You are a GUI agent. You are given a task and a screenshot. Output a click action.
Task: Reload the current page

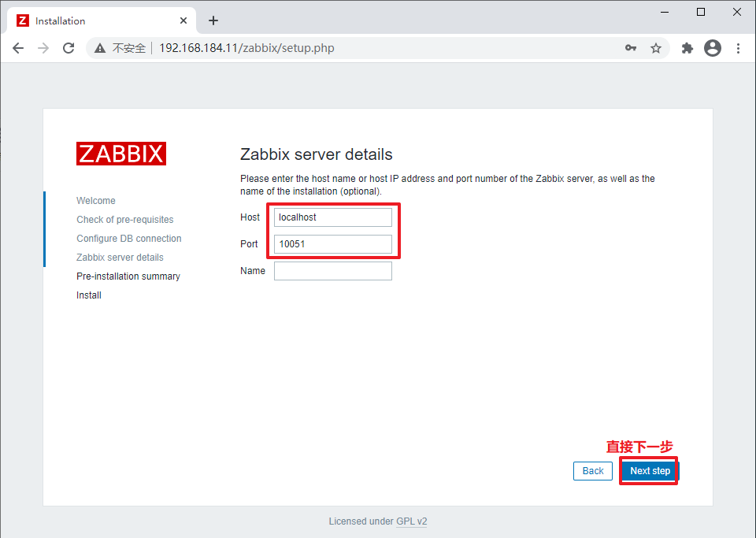69,48
